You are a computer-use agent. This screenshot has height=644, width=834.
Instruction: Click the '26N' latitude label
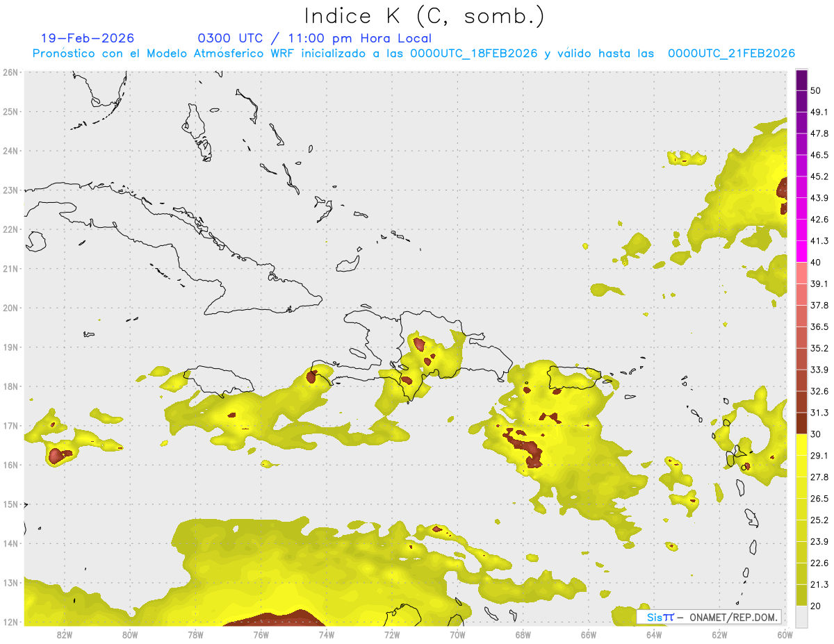(10, 72)
